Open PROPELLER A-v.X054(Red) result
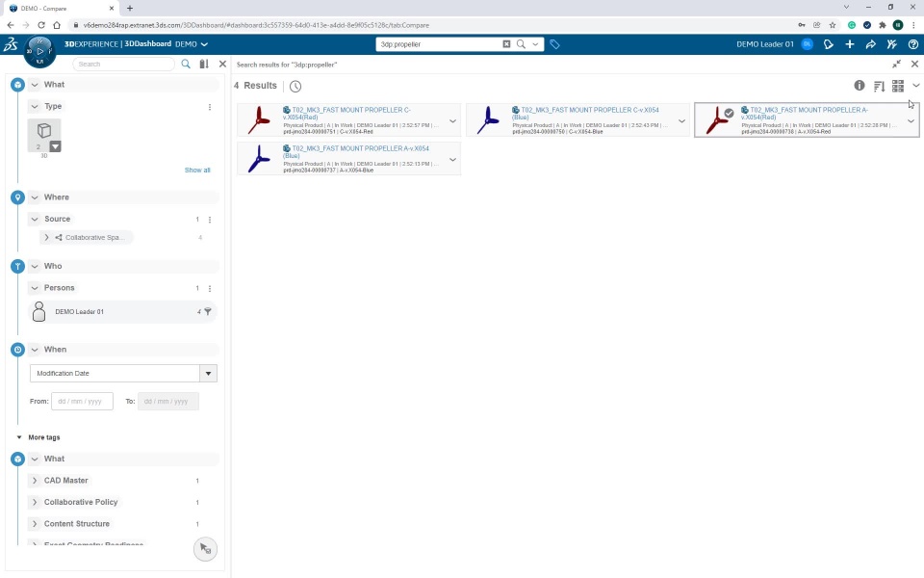Viewport: 924px width, 578px height. 805,114
